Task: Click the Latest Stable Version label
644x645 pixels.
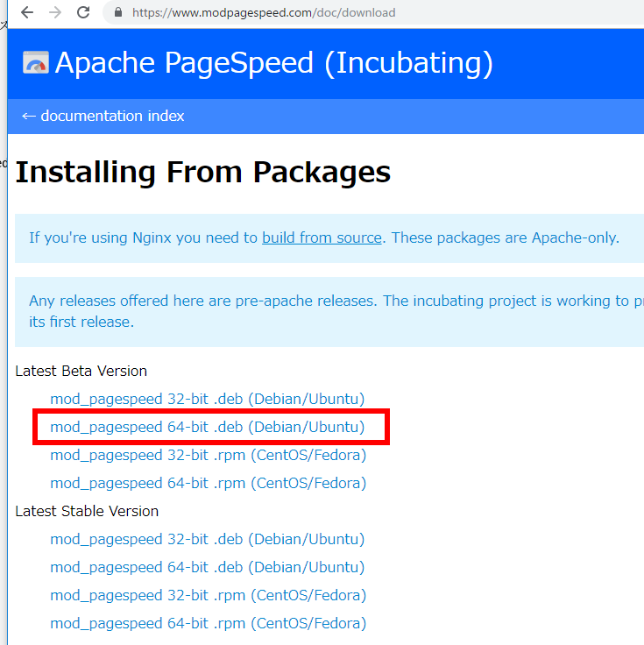Action: pos(87,511)
